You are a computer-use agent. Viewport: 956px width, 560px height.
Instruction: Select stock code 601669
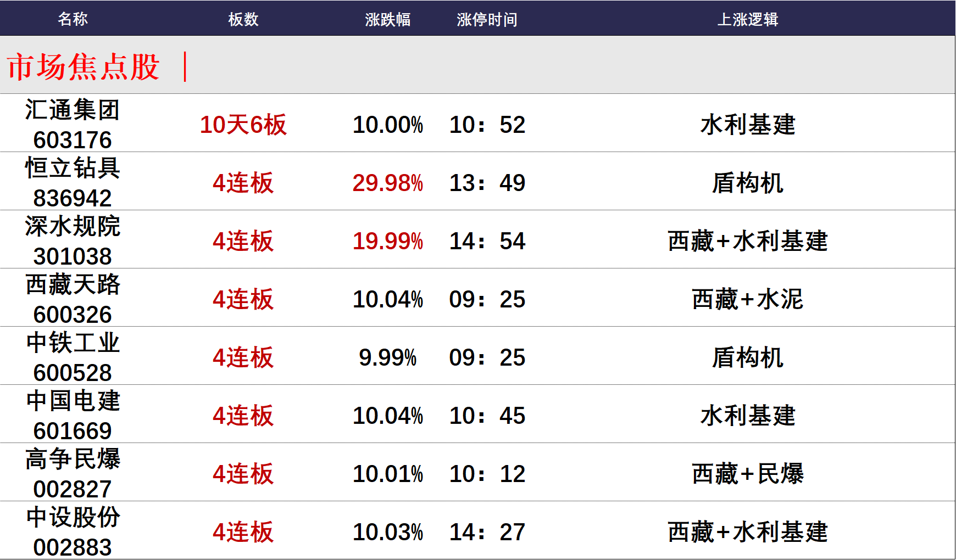(73, 431)
